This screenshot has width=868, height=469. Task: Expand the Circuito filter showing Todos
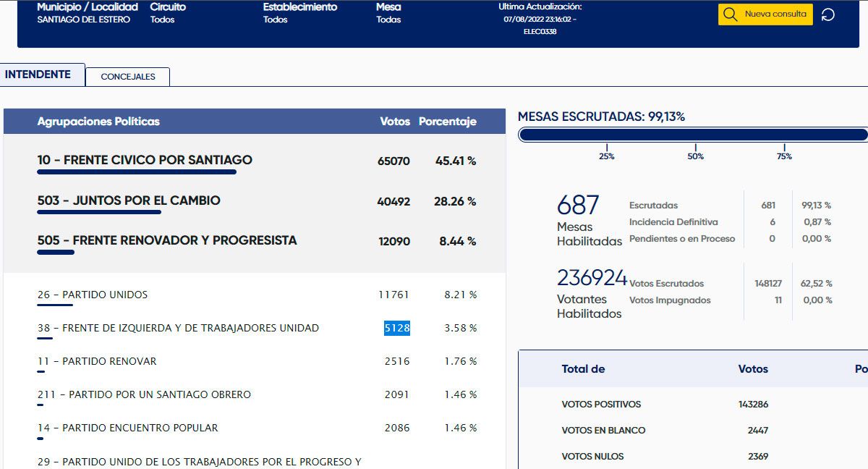pos(168,13)
